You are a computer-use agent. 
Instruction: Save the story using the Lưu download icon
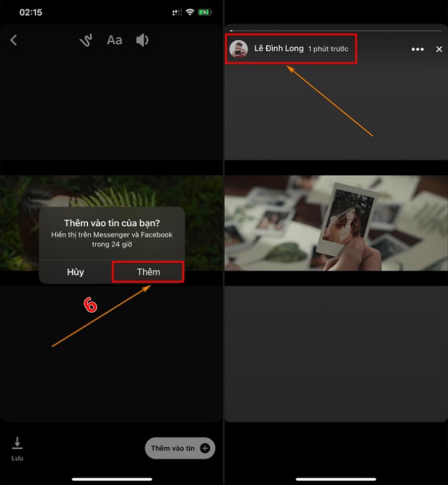tap(17, 448)
